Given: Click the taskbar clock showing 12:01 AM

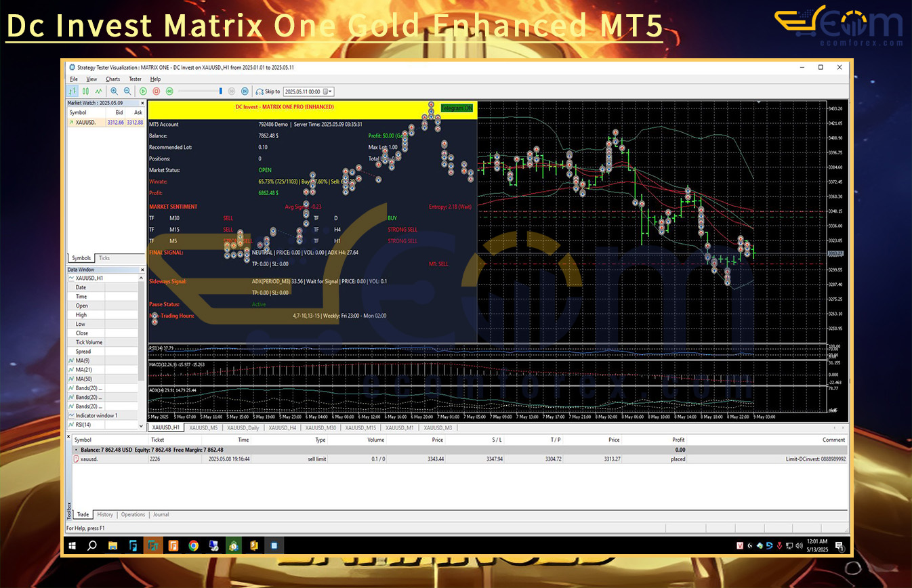Looking at the screenshot, I should coord(818,545).
